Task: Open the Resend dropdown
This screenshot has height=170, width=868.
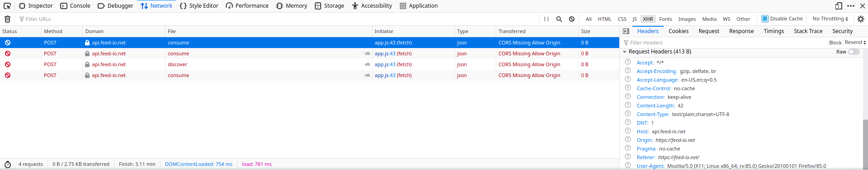Action: (855, 42)
